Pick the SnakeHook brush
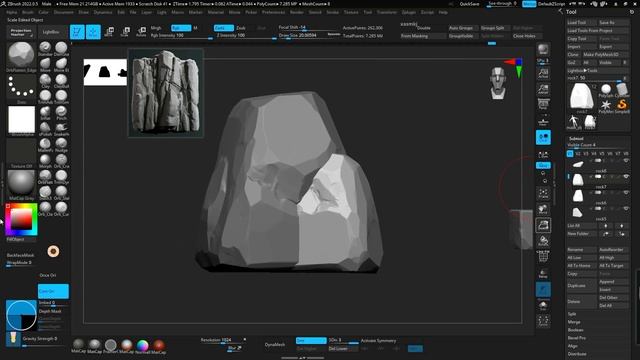 coord(61,128)
